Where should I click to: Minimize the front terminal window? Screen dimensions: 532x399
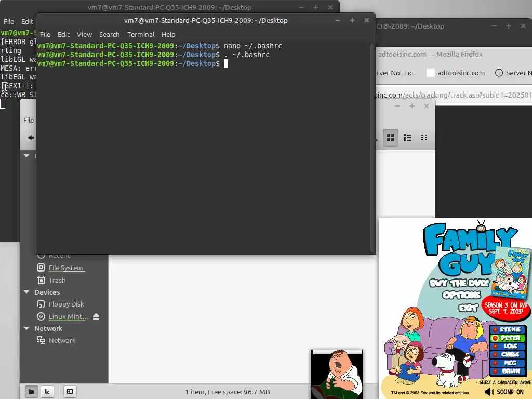point(338,20)
